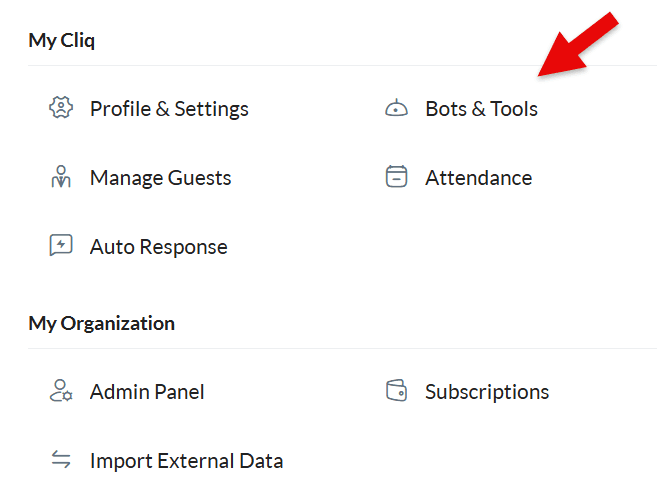Image resolution: width=657 pixels, height=480 pixels.
Task: Click the My Organization section heading
Action: [x=101, y=324]
